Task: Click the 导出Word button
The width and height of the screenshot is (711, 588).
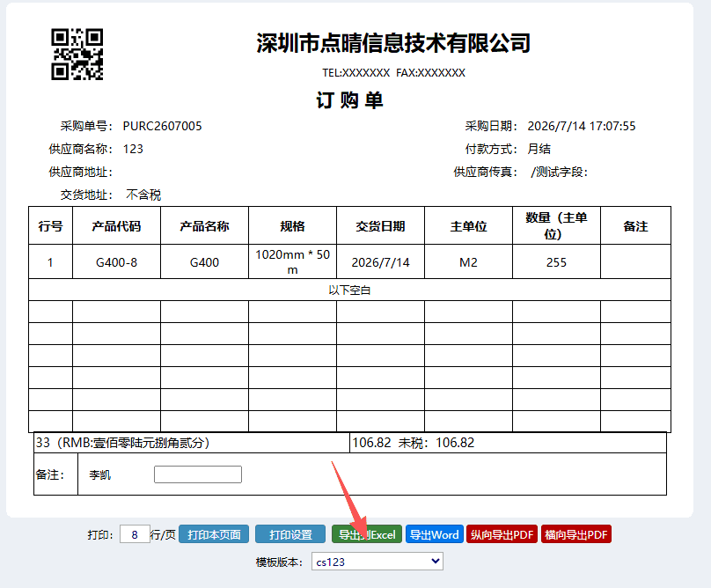Action: click(x=435, y=534)
